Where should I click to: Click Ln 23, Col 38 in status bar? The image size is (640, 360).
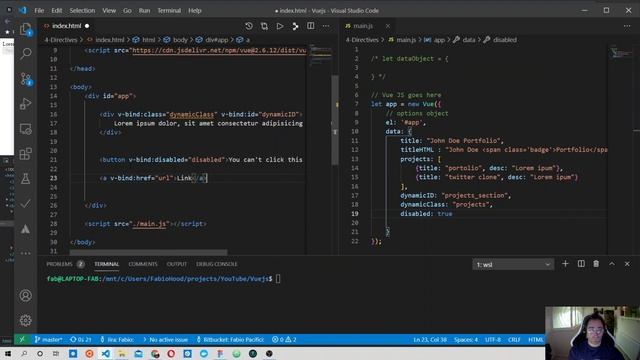click(x=430, y=340)
